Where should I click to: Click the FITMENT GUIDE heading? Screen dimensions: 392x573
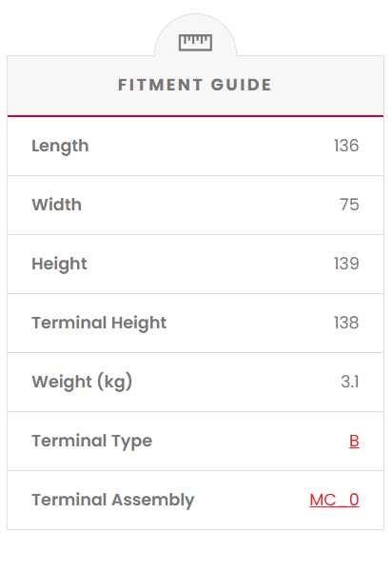coord(195,85)
